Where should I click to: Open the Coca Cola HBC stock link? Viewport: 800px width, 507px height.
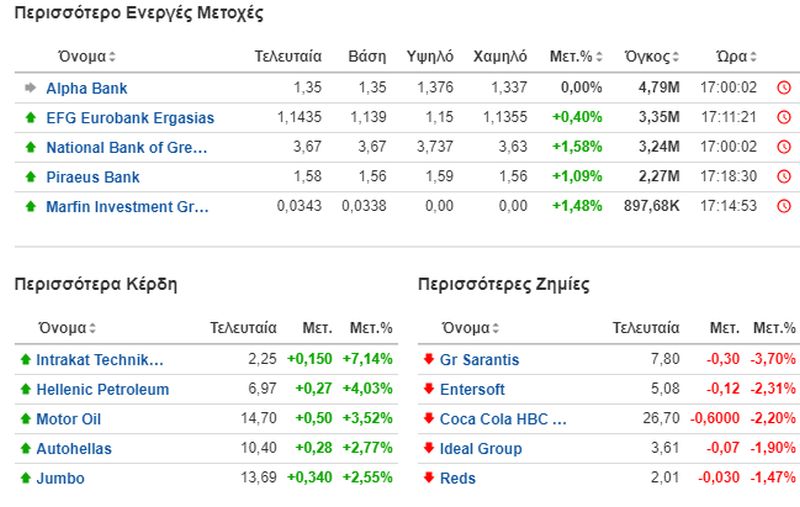click(x=503, y=419)
